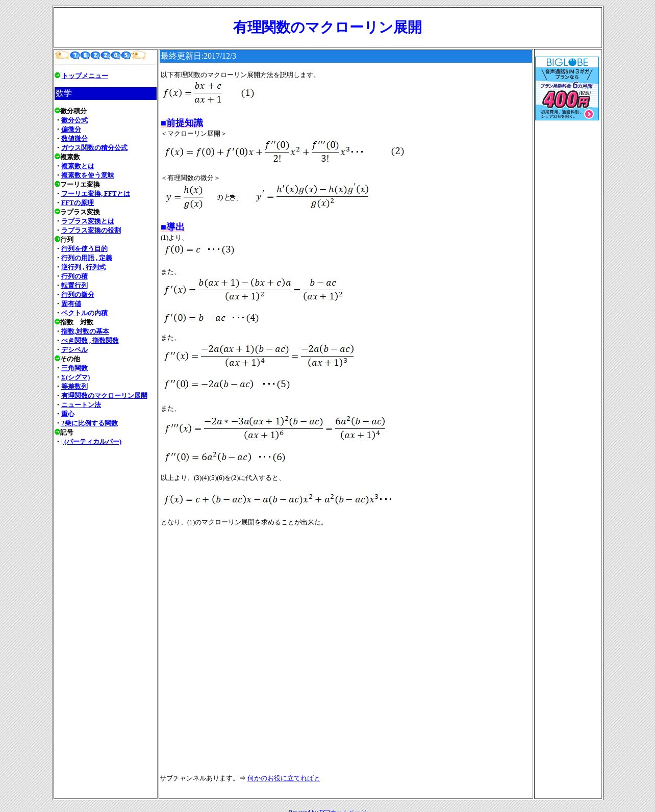The width and height of the screenshot is (655, 812).
Task: Open the 転置行列 link
Action: [74, 285]
